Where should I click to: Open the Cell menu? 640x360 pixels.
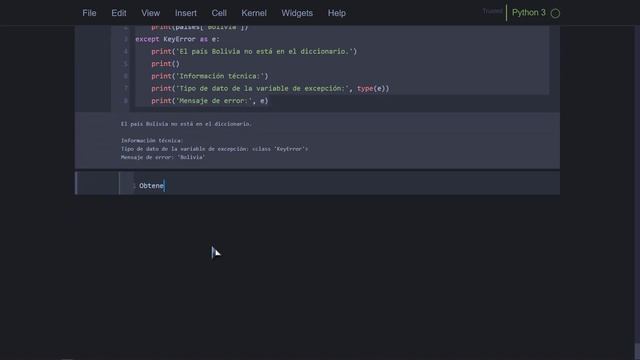[219, 13]
